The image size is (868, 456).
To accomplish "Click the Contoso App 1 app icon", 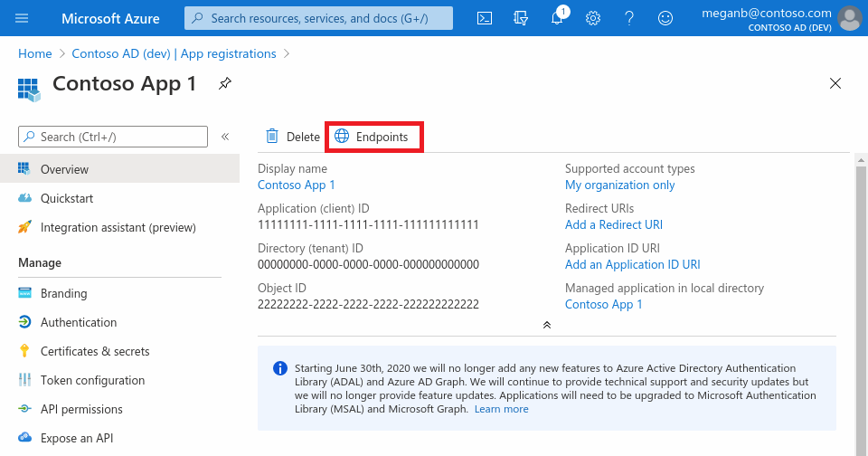I will [29, 90].
